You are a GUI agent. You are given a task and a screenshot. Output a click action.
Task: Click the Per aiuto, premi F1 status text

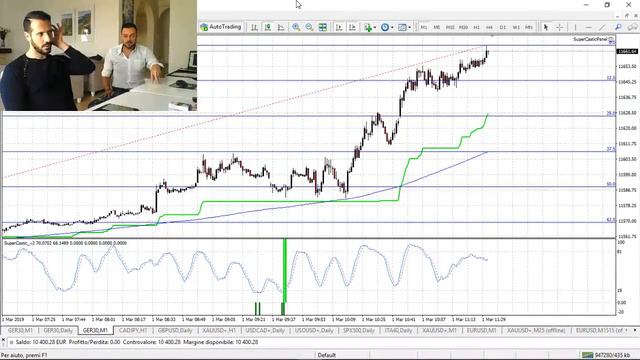tap(24, 355)
